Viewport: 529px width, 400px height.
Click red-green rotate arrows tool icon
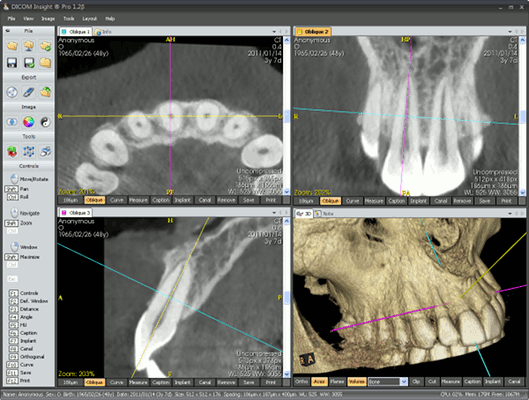pyautogui.click(x=12, y=151)
